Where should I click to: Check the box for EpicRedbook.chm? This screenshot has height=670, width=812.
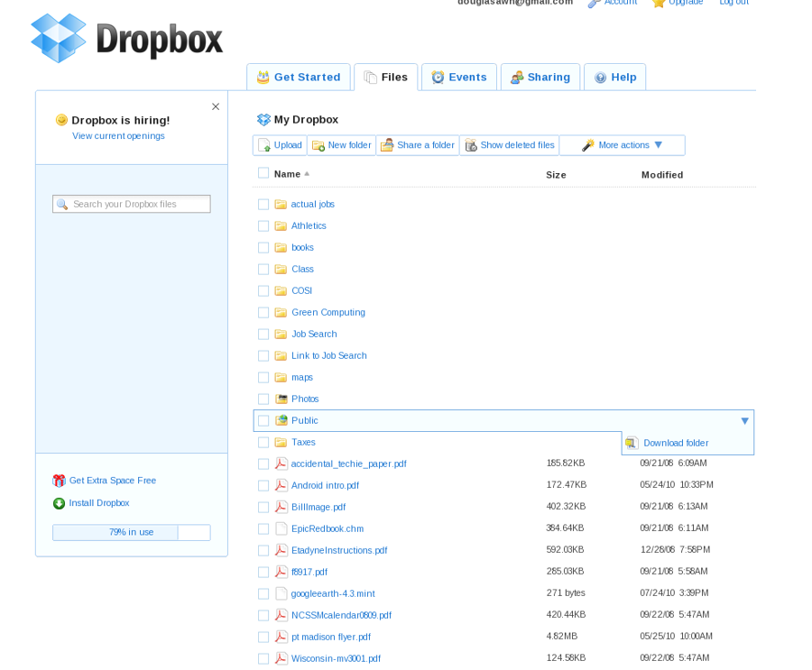click(263, 529)
